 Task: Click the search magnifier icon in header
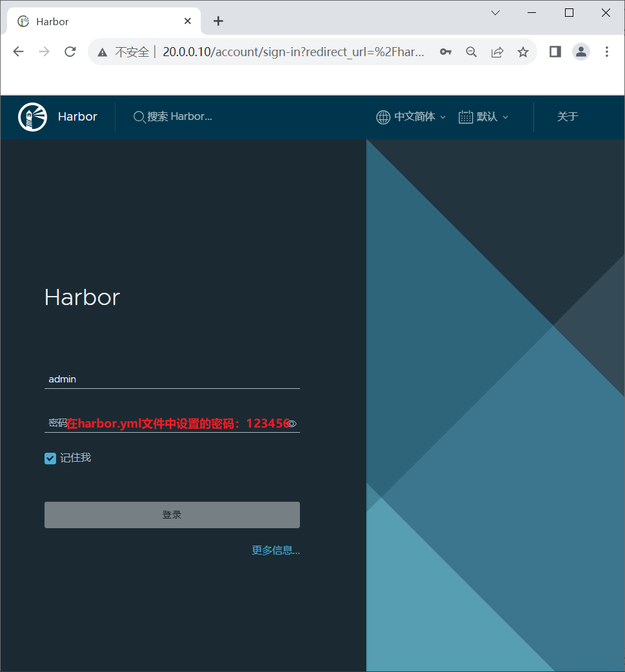[139, 117]
